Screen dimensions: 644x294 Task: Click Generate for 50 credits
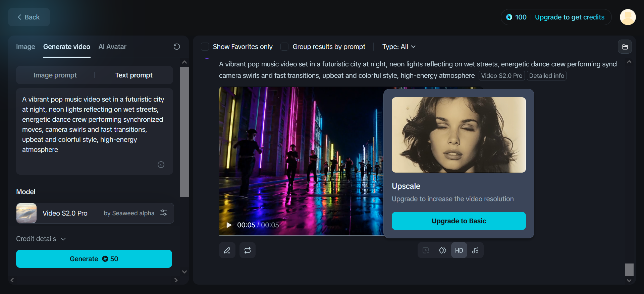pyautogui.click(x=94, y=259)
